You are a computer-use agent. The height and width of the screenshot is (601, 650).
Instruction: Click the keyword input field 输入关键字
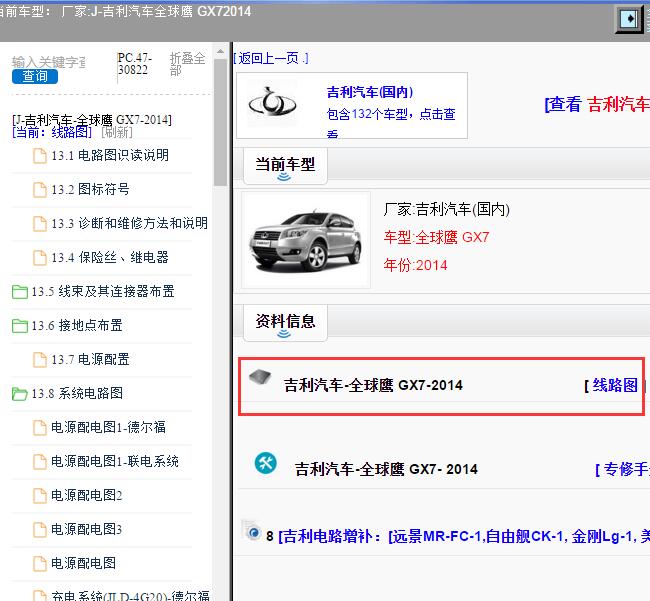click(x=49, y=62)
